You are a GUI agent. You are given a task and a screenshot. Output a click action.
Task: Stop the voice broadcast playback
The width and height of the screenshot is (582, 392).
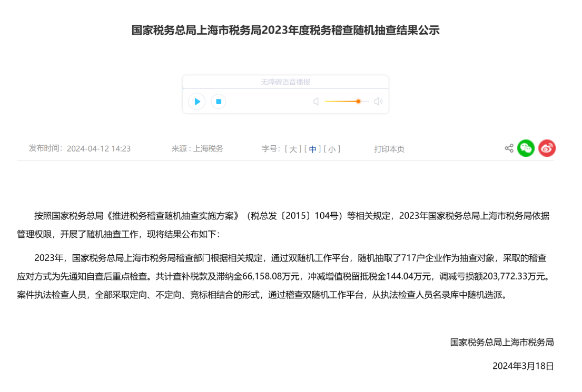tap(219, 101)
